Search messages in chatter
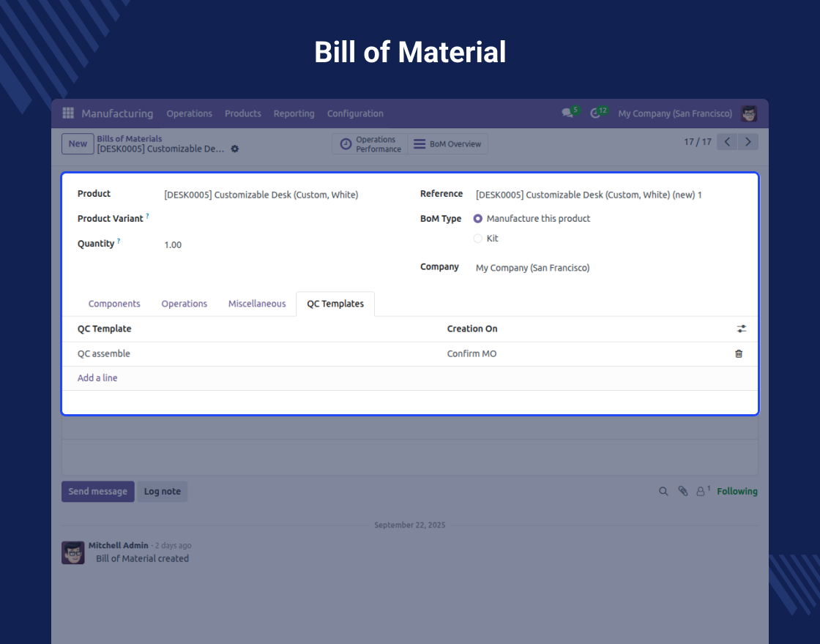 point(663,491)
